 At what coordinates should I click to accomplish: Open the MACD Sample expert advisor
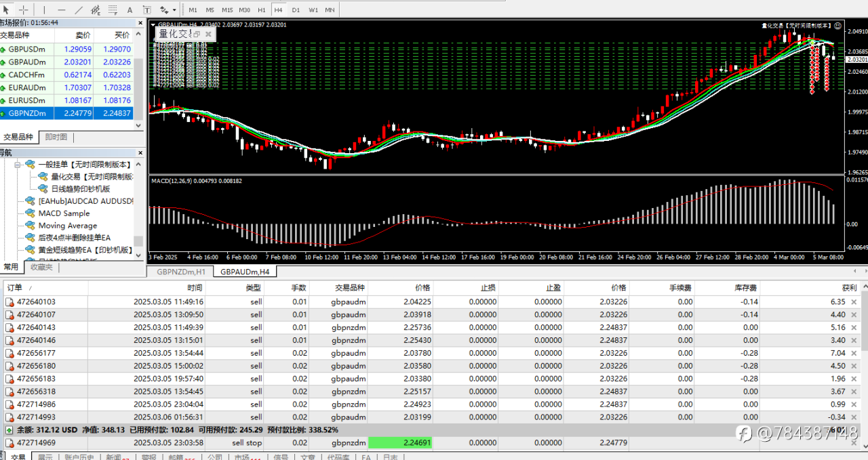63,213
